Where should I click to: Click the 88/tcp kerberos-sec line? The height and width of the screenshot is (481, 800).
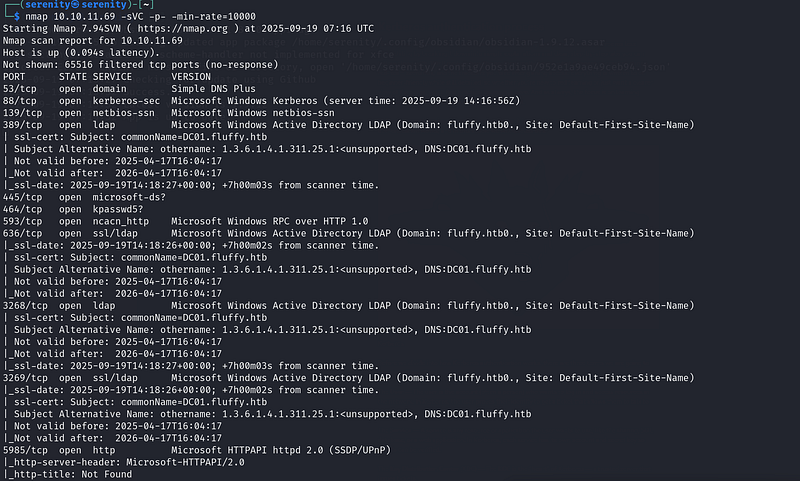click(261, 101)
